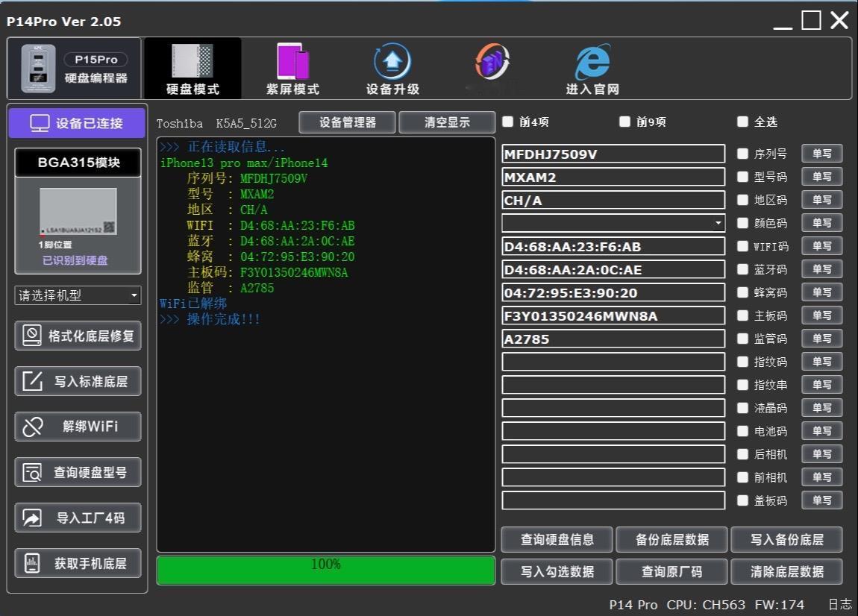The image size is (858, 616).
Task: Check the 指纹码 checkbox
Action: click(742, 362)
